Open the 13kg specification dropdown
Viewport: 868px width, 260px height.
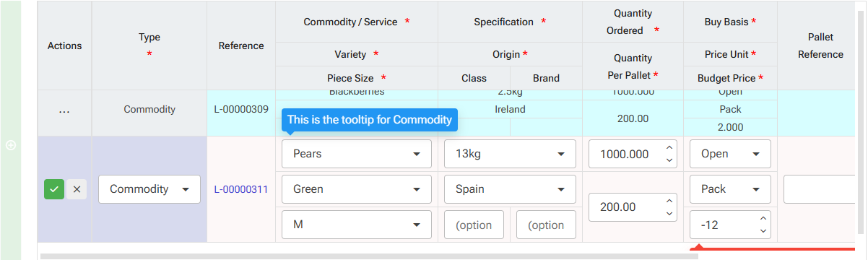tap(510, 154)
